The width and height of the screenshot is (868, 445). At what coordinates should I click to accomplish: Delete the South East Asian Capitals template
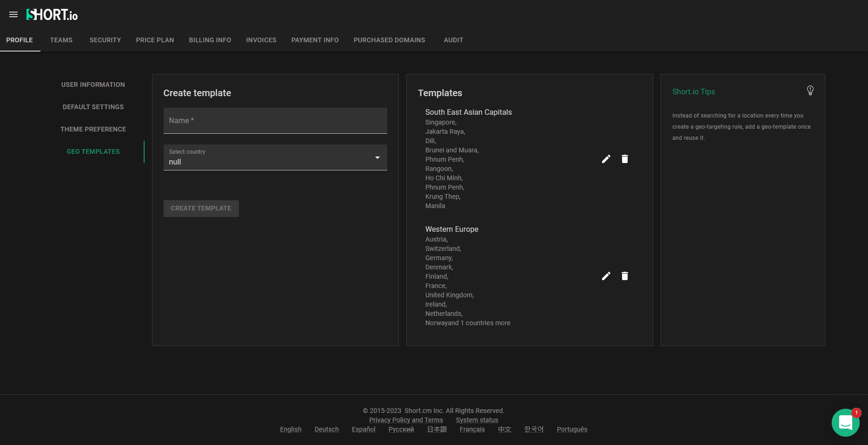625,159
